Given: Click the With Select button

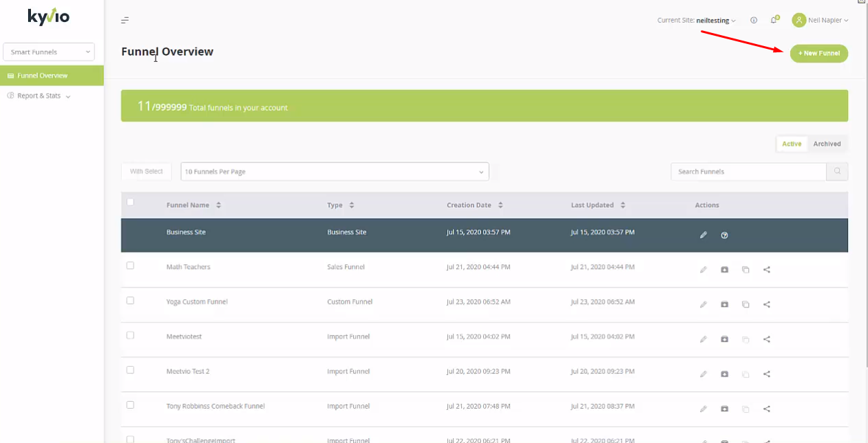Looking at the screenshot, I should [147, 171].
